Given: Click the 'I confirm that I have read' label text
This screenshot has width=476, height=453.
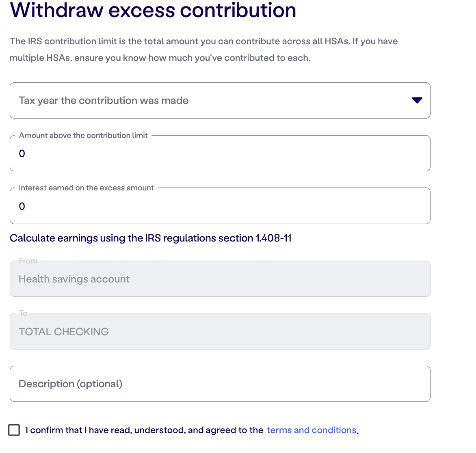Looking at the screenshot, I should coord(145,430).
